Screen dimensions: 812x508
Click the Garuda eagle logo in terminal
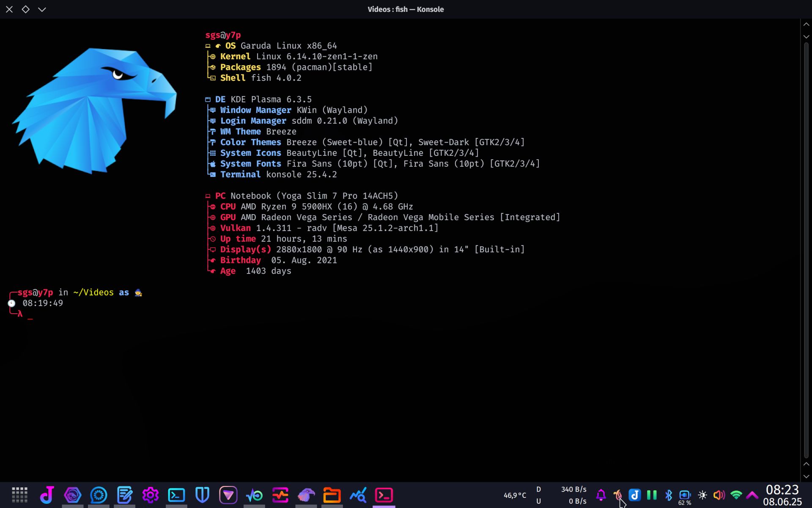[94, 111]
